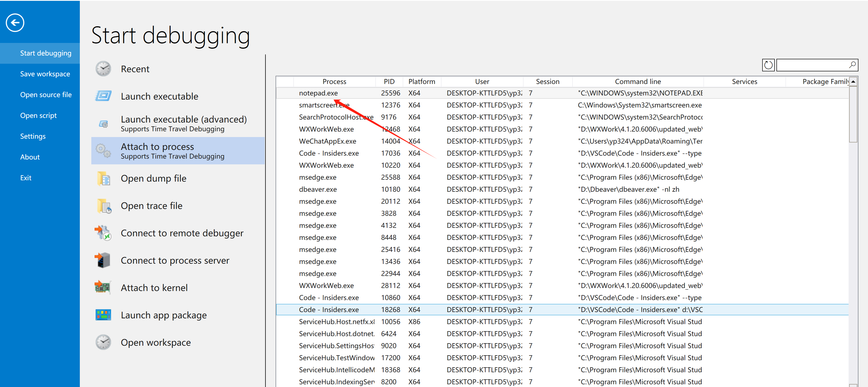The image size is (868, 387).
Task: Select WXWorkWeb.exe with PID 28112
Action: 562,286
